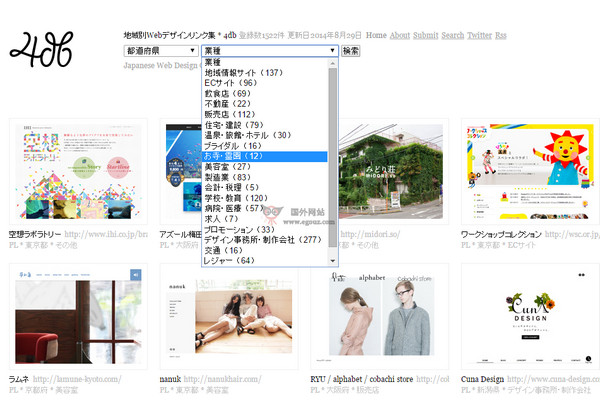Image resolution: width=600 pixels, height=408 pixels.
Task: Select ECサイト (96) option
Action: tap(264, 83)
